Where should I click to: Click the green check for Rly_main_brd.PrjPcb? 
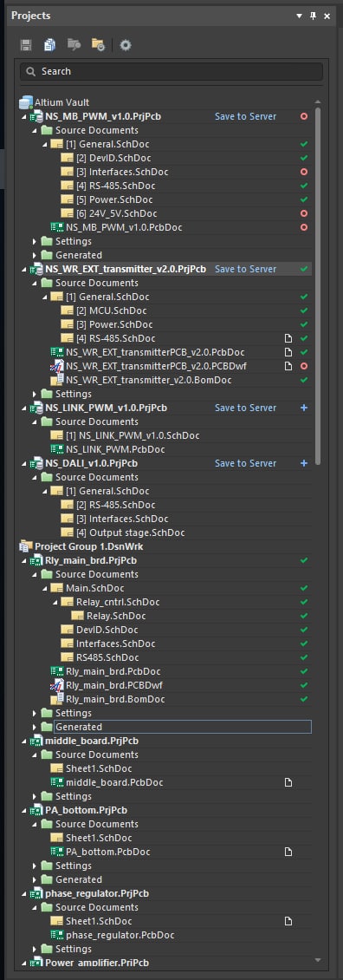304,560
